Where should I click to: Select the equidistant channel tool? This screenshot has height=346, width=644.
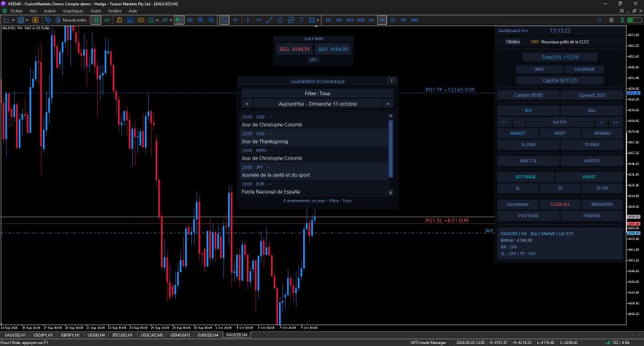(280, 19)
